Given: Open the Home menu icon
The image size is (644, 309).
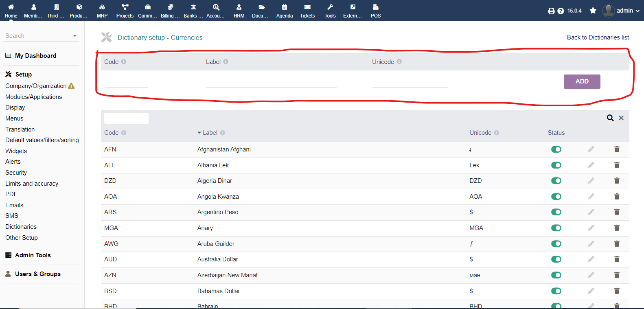Looking at the screenshot, I should click(11, 7).
